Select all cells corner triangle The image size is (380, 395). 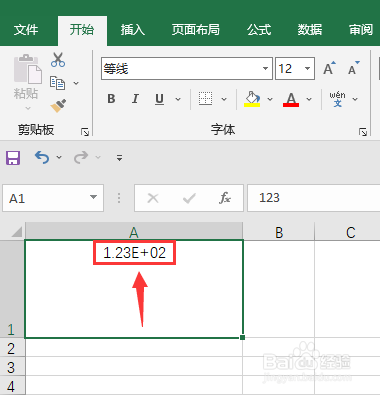pos(17,232)
